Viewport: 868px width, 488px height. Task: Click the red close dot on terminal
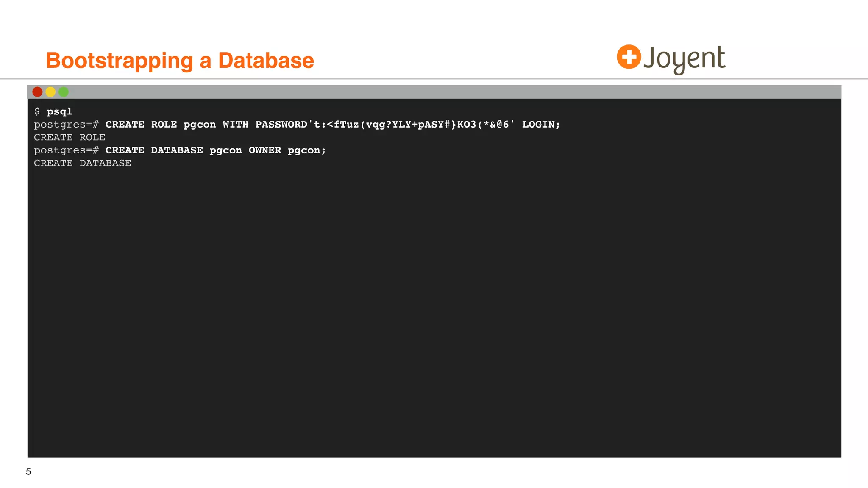point(37,92)
